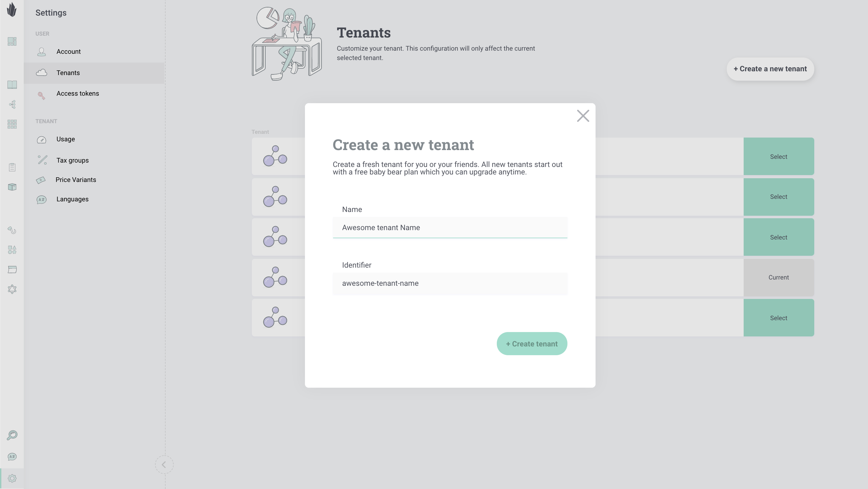Screen dimensions: 868x489
Task: Open the package box icon in sidebar
Action: click(x=12, y=187)
